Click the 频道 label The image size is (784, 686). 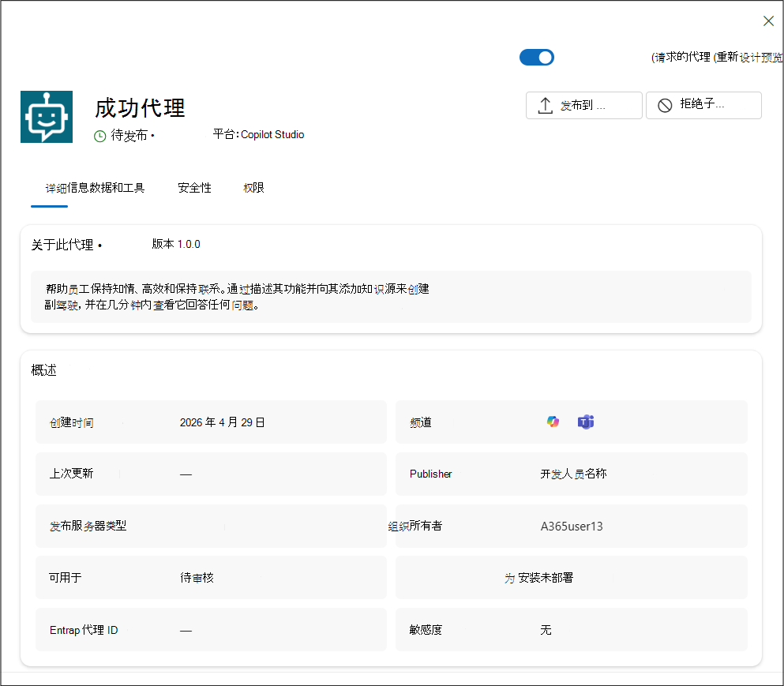coord(421,423)
